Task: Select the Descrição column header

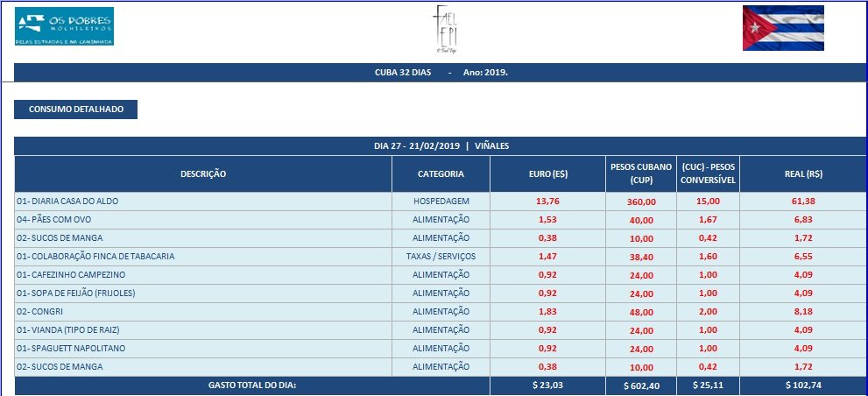Action: pos(203,173)
